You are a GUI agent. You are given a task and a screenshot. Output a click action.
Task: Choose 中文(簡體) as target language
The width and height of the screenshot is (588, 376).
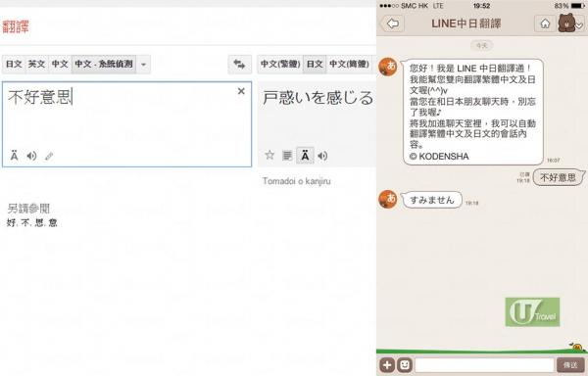click(x=349, y=64)
